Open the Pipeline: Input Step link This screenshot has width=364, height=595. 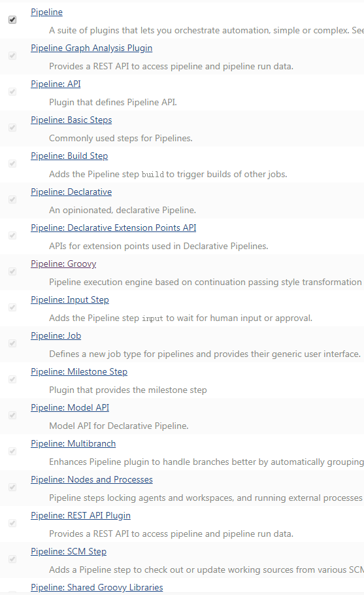coord(70,299)
